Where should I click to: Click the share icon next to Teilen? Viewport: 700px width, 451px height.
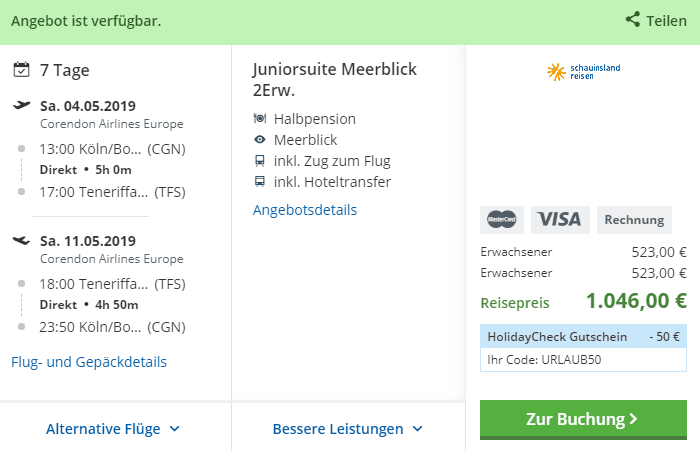point(633,20)
